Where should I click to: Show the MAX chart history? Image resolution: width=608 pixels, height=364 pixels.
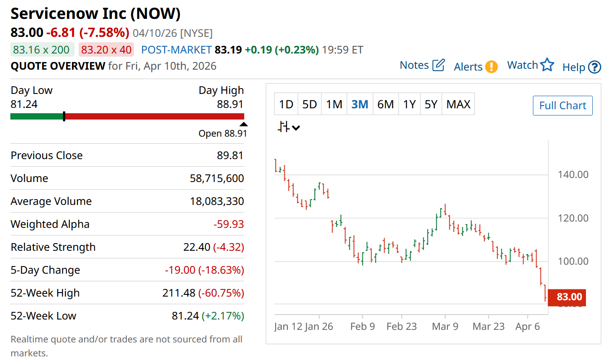tap(458, 105)
